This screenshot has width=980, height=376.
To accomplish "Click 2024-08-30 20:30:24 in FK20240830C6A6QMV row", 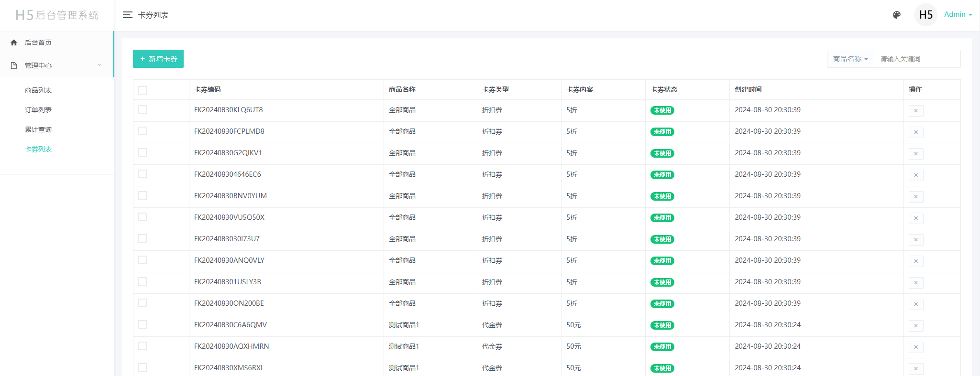I will point(768,325).
